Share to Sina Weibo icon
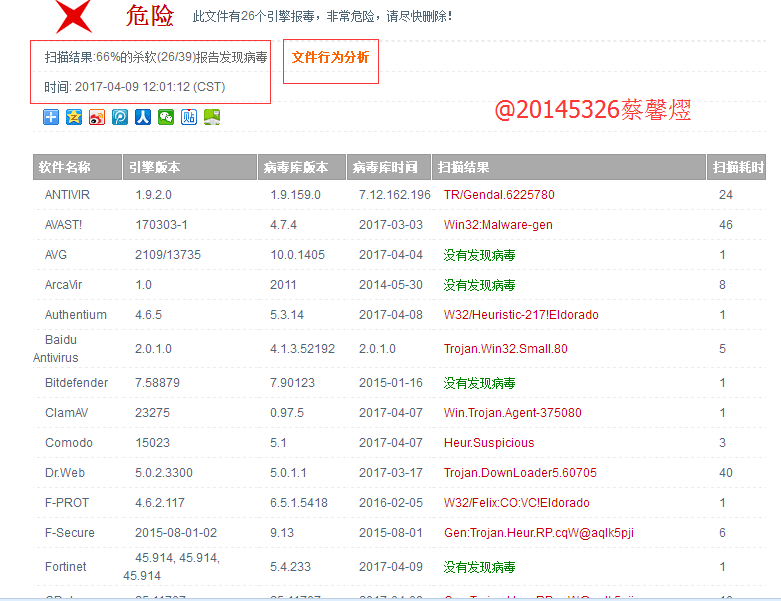This screenshot has width=781, height=601. click(x=97, y=117)
